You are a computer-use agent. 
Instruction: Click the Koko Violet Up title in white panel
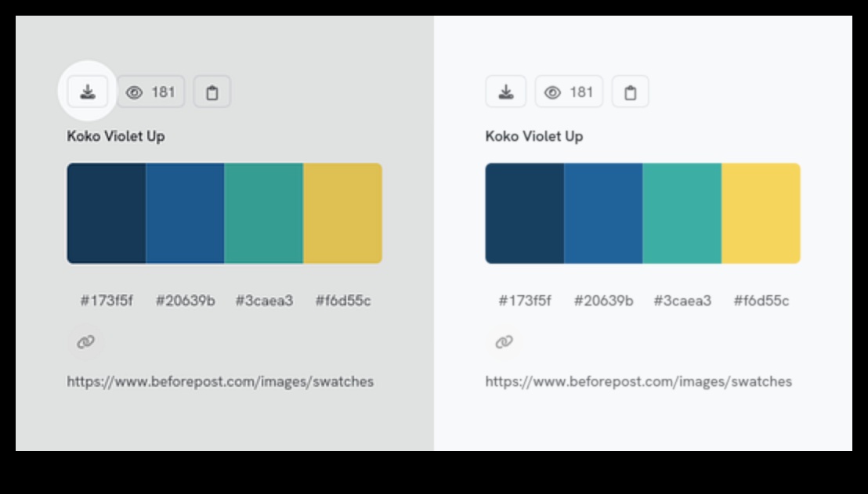point(534,136)
